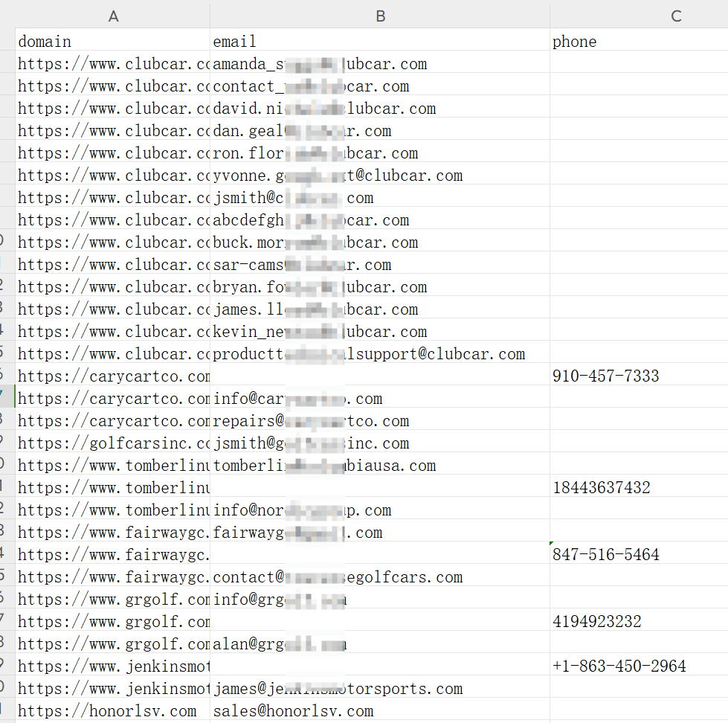Screen dimensions: 728x723
Task: Select the email cell starting 'fairwayg'
Action: click(x=380, y=532)
